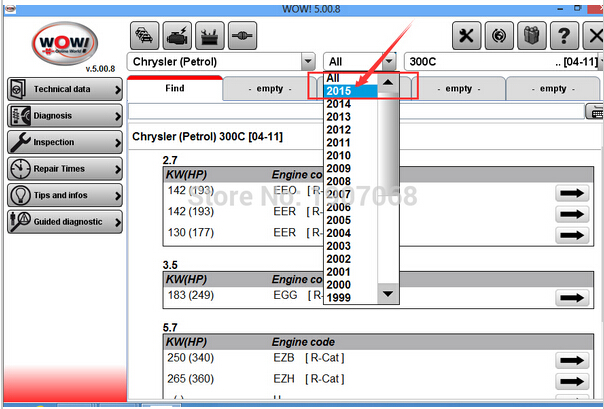Select the Inspection sidebar item
604x409 pixels.
pyautogui.click(x=64, y=142)
